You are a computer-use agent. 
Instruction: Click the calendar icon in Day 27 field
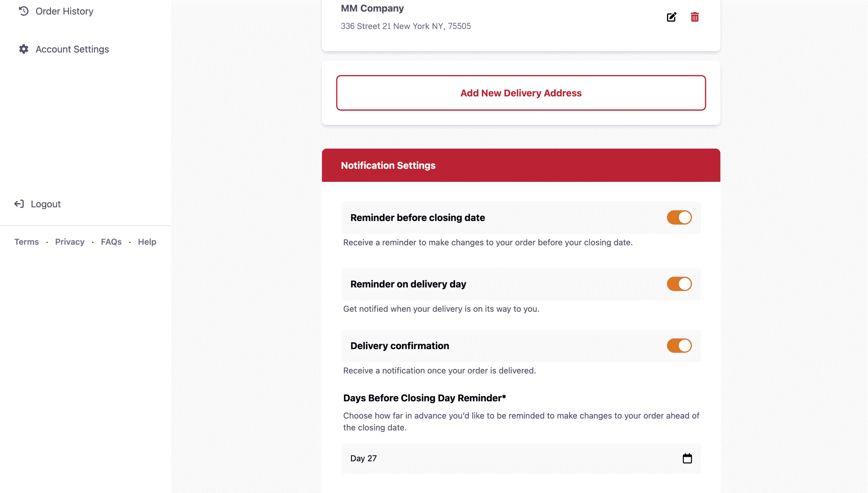[687, 458]
